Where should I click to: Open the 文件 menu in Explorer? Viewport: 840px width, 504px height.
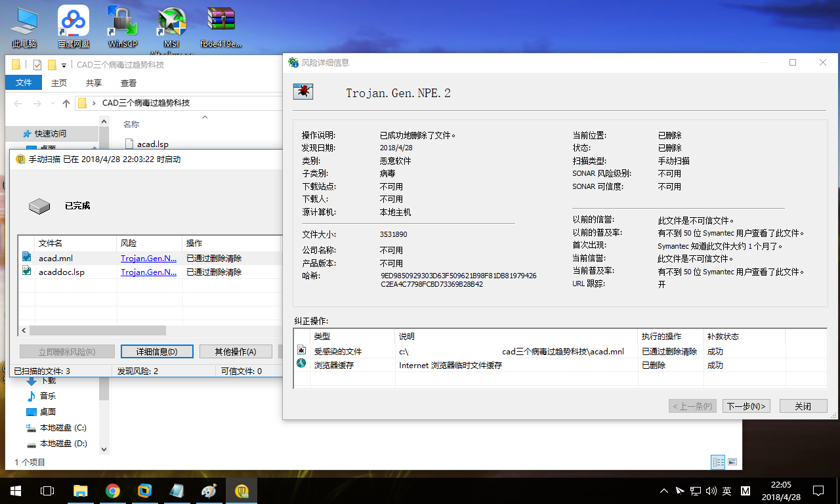24,83
